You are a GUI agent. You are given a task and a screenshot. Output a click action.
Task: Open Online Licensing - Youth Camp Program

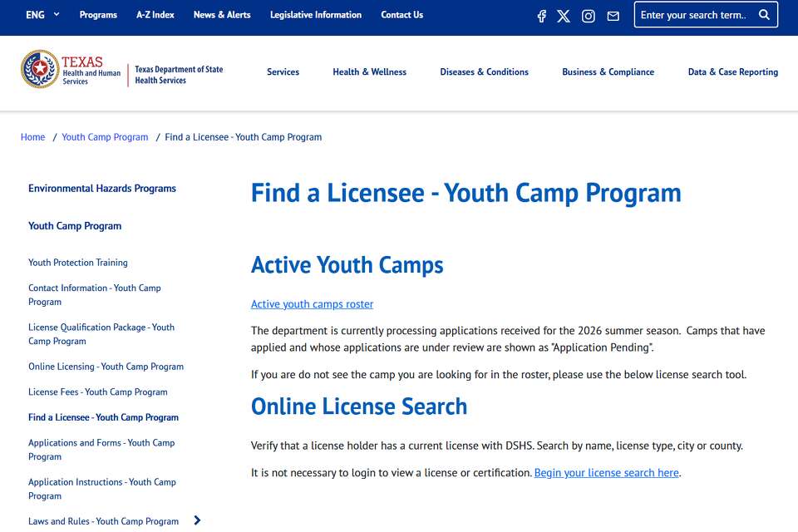106,367
